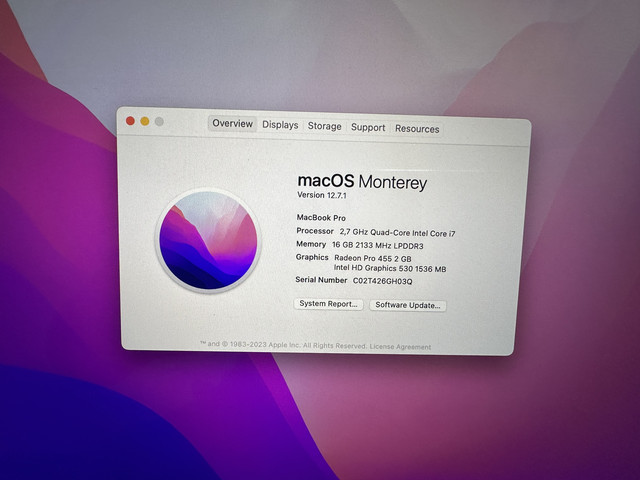Viewport: 640px width, 480px height.
Task: Click the MacBook Pro model name
Action: (x=321, y=218)
